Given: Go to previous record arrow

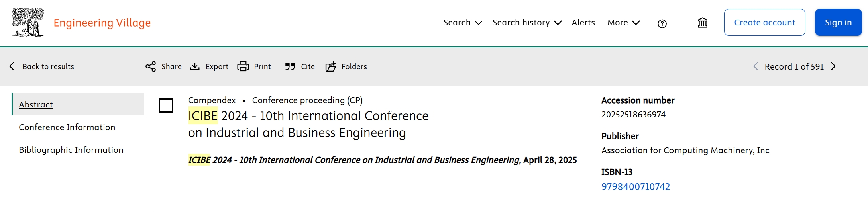Looking at the screenshot, I should point(756,66).
